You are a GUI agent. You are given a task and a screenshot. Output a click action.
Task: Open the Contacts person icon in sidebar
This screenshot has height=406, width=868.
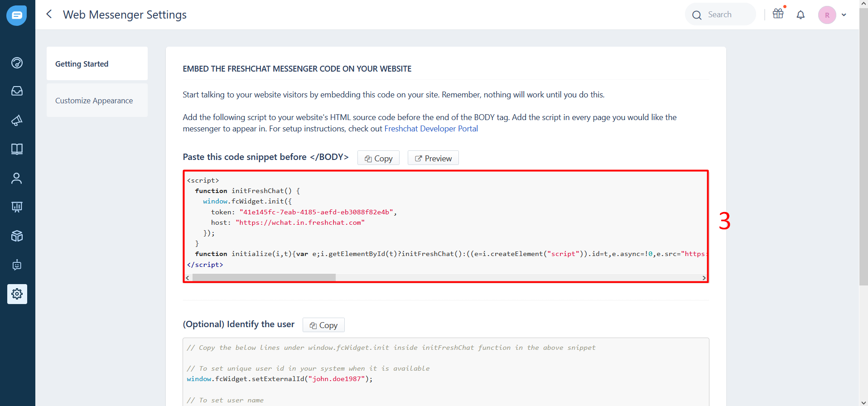(x=17, y=179)
